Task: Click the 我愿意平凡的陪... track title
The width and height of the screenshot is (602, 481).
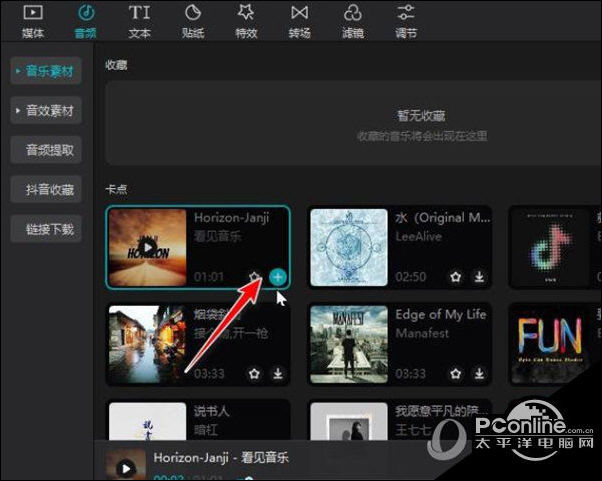Action: 442,411
